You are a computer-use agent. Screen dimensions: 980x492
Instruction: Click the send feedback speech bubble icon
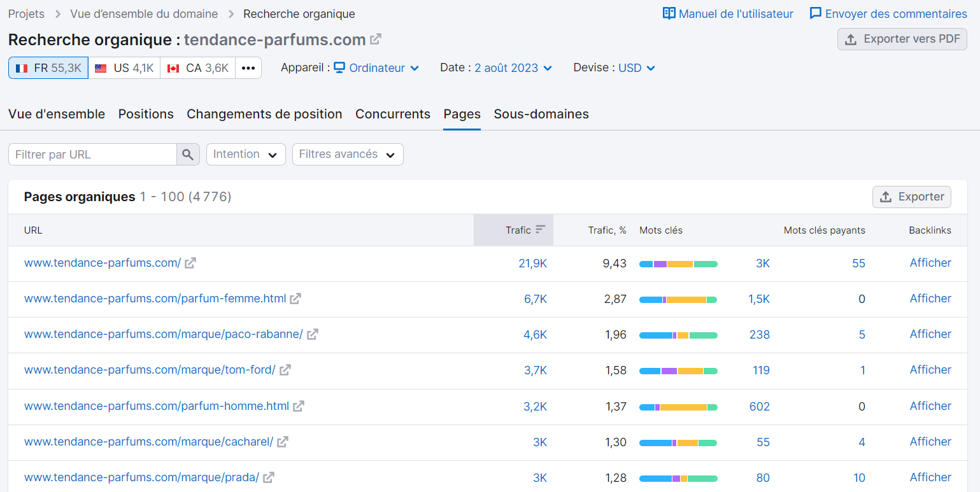click(x=815, y=13)
